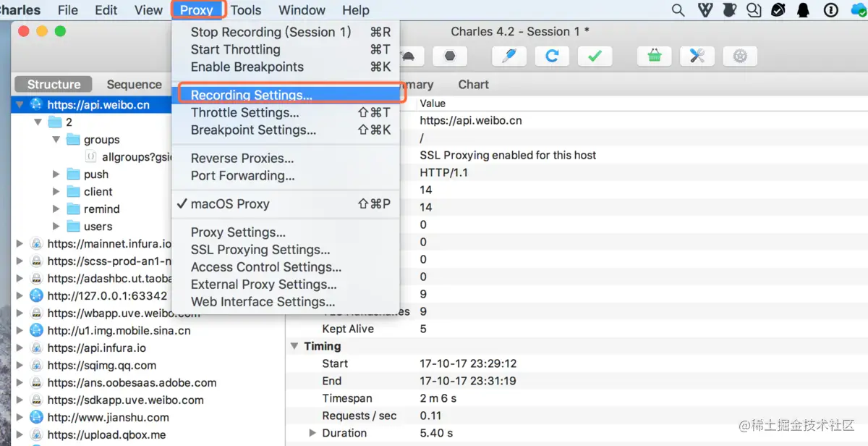868x446 pixels.
Task: Toggle the checked macOS Proxy menu item
Action: 286,204
